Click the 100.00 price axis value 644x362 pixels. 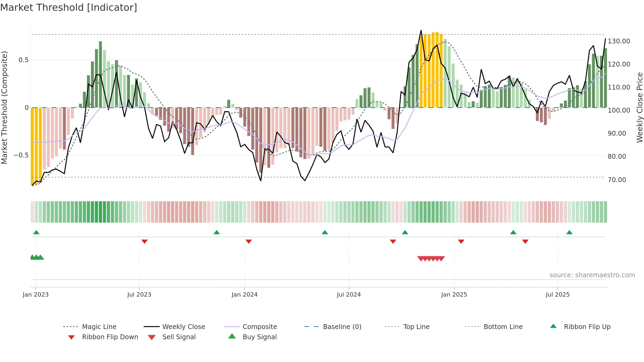pyautogui.click(x=619, y=110)
